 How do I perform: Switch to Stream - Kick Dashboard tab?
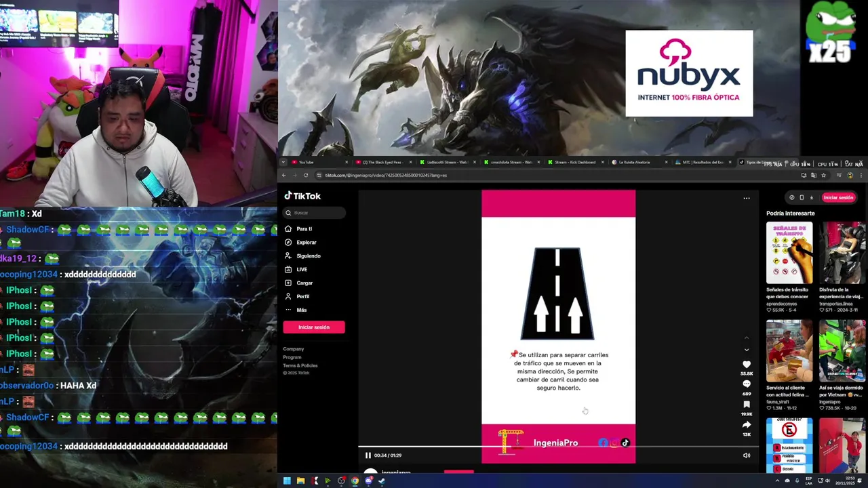(575, 162)
